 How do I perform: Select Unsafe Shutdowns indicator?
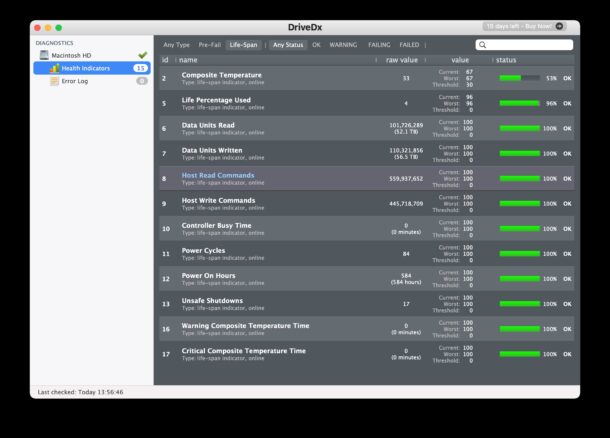click(212, 301)
